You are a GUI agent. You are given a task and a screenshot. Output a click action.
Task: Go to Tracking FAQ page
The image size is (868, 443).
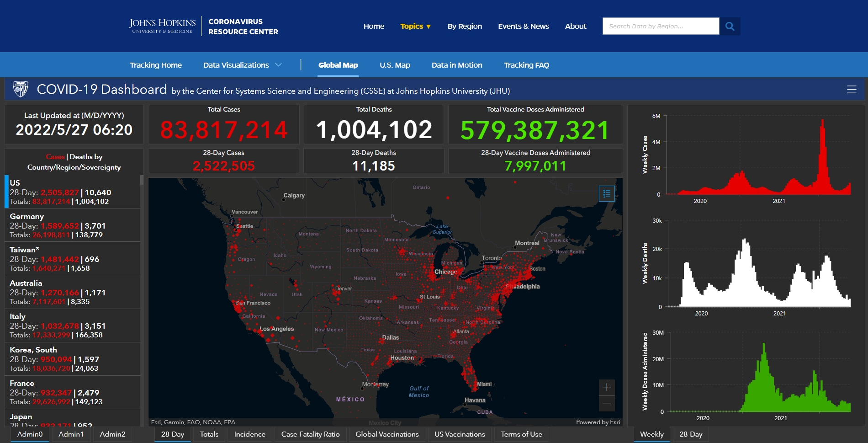(x=526, y=65)
